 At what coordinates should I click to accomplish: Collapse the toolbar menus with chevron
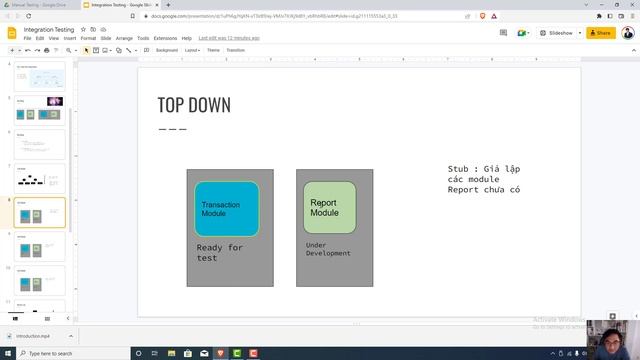pos(633,50)
